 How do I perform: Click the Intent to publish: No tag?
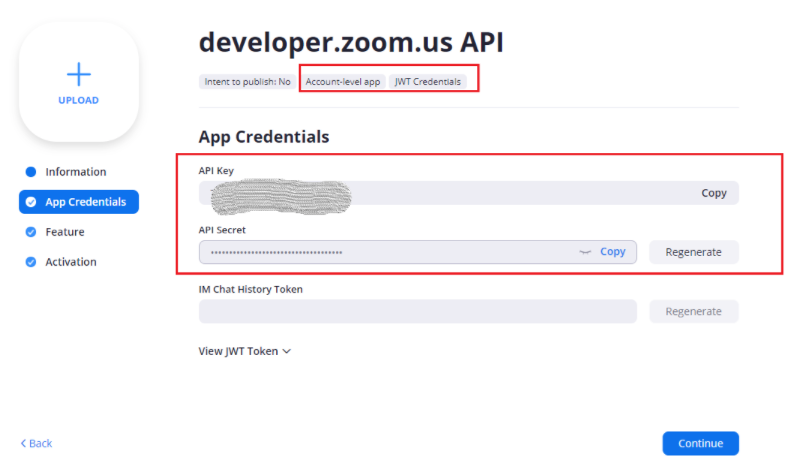click(x=248, y=82)
